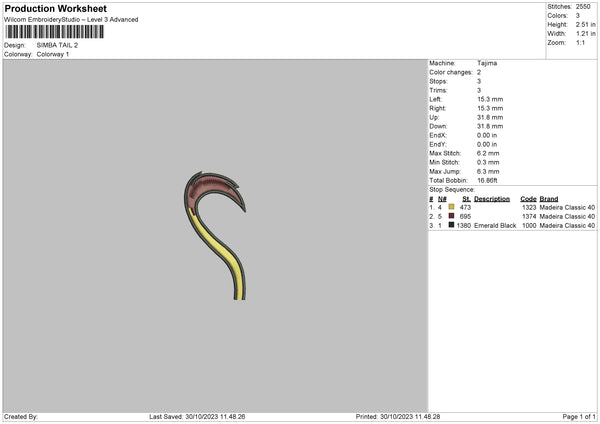The width and height of the screenshot is (600, 424).
Task: Select the design name 'SIMBA TAIL 2'
Action: click(x=57, y=45)
